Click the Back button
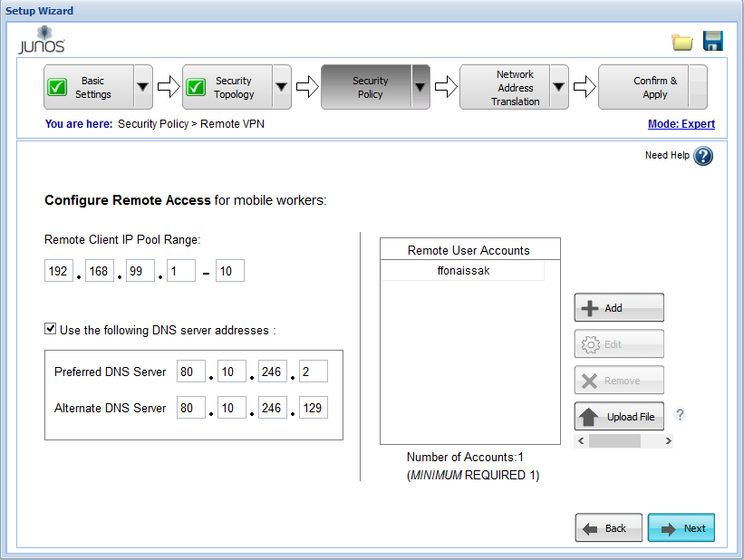The width and height of the screenshot is (744, 560). click(x=608, y=527)
